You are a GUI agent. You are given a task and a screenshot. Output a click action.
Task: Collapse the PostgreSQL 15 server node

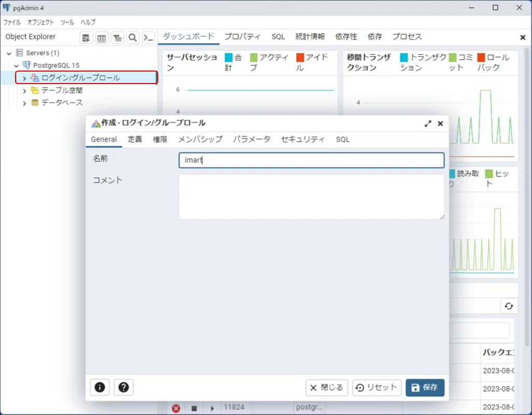(17, 66)
